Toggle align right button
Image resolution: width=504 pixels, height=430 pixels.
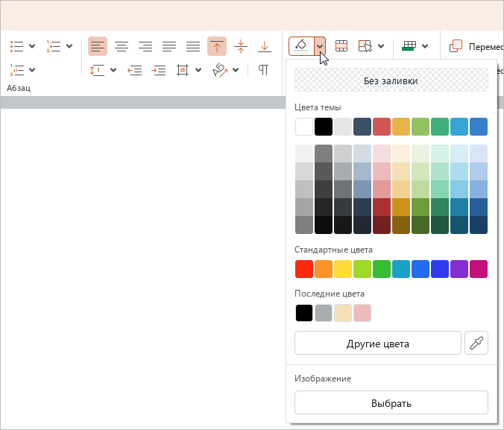(145, 46)
